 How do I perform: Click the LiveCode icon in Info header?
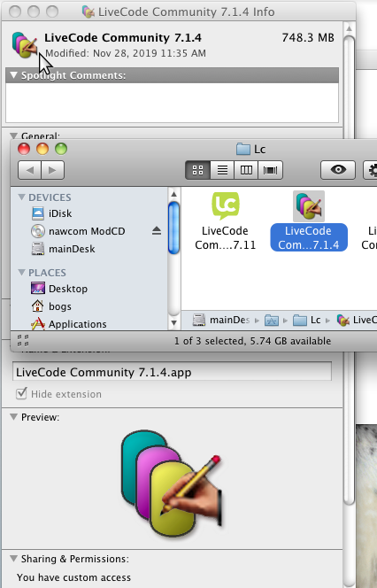(x=25, y=44)
